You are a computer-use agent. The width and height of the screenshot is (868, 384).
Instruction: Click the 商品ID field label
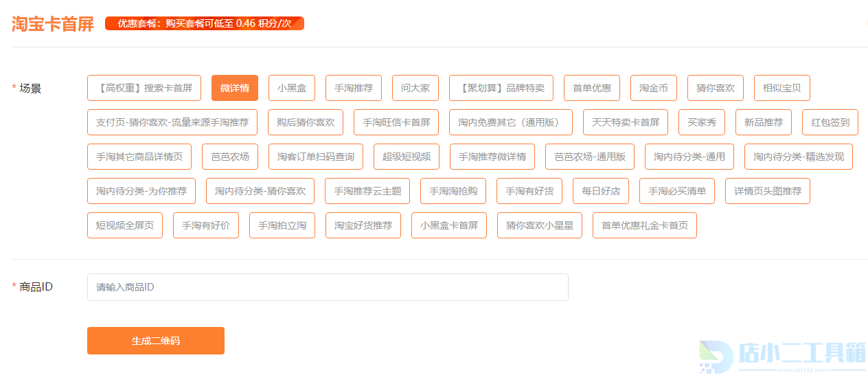click(x=36, y=287)
